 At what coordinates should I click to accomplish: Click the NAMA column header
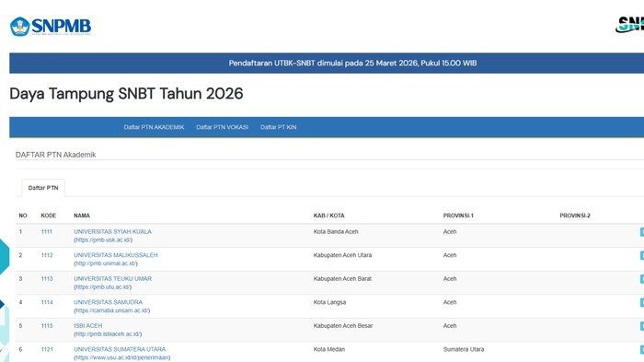[82, 216]
